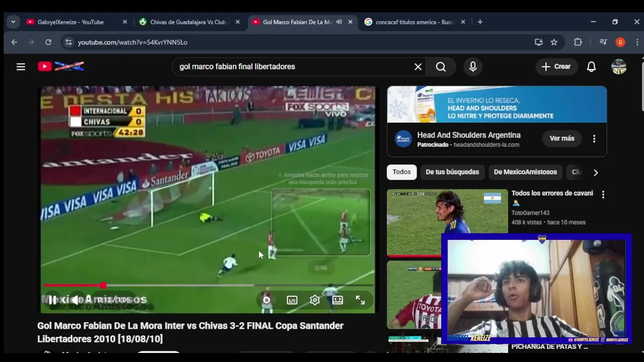Select the Todos filter chip
The height and width of the screenshot is (362, 644).
(401, 172)
